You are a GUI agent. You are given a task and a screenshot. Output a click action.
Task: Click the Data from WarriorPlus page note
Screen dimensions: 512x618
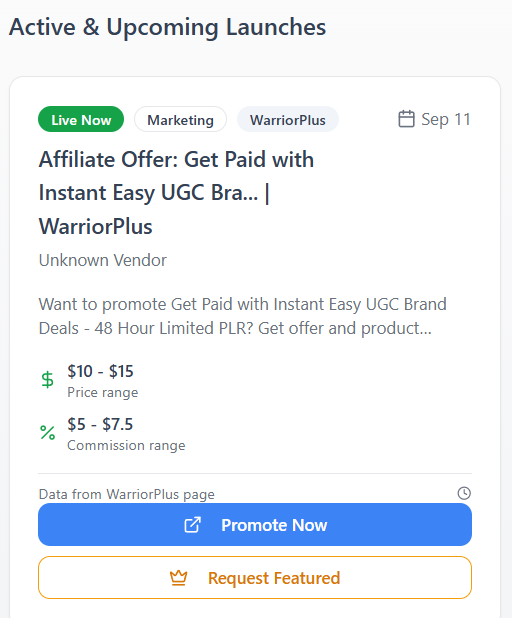pyautogui.click(x=127, y=494)
